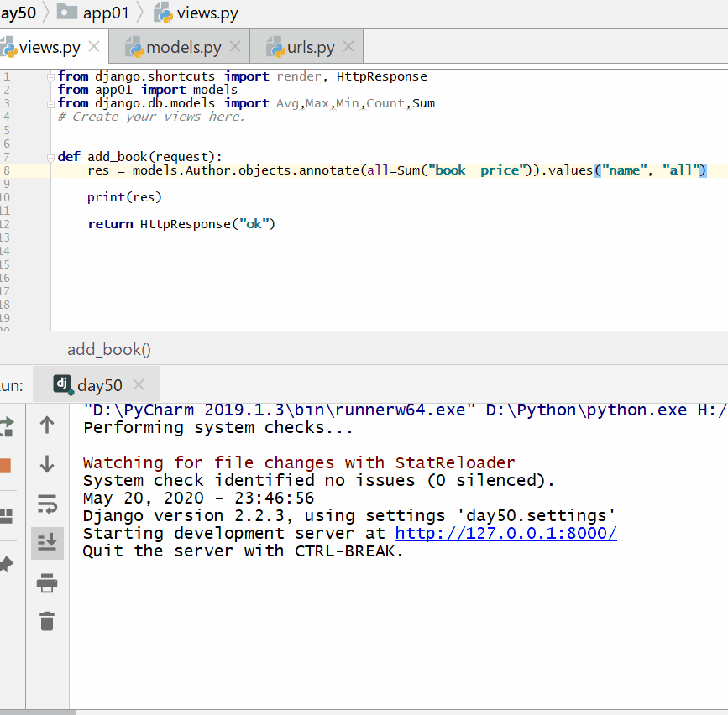The width and height of the screenshot is (728, 715).
Task: Stop the running day50 server
Action: 5,465
